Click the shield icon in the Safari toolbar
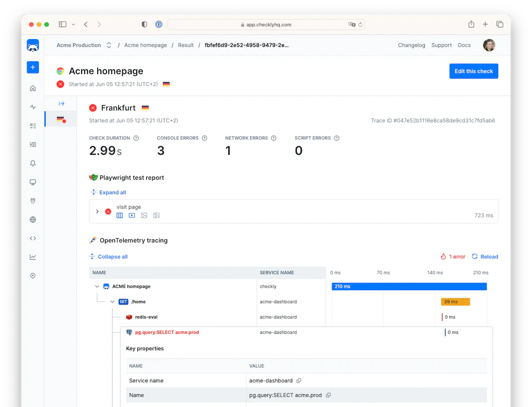Viewport: 532px width, 407px height. click(144, 24)
